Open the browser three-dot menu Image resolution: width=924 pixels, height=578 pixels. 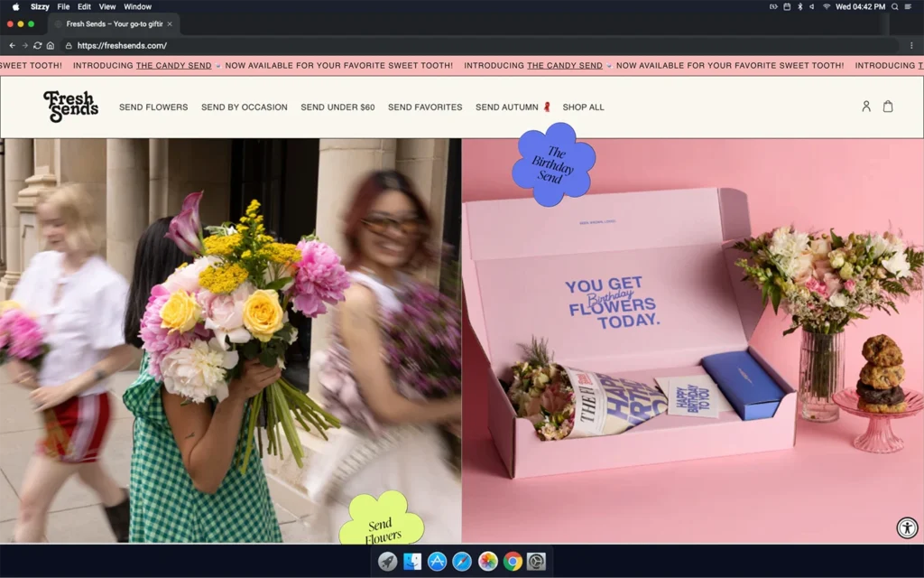tap(912, 45)
